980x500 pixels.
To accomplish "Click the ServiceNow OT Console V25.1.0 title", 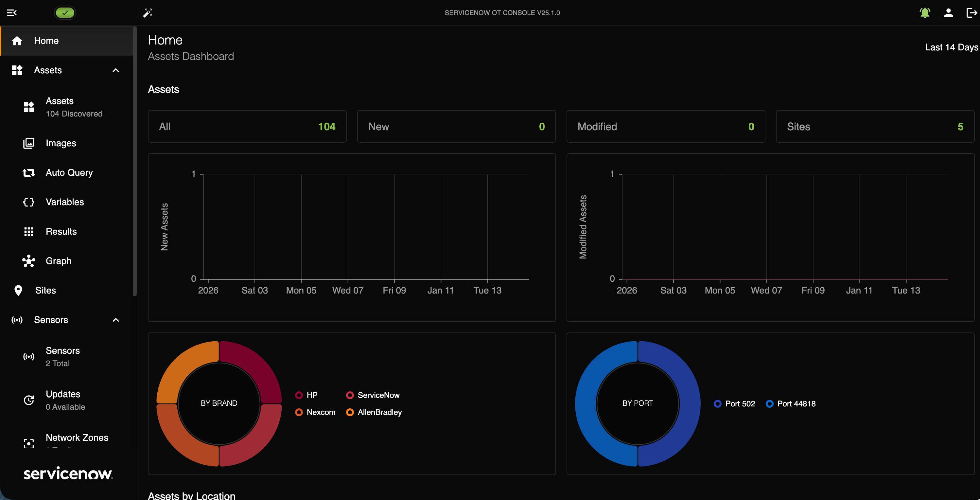I will click(502, 13).
